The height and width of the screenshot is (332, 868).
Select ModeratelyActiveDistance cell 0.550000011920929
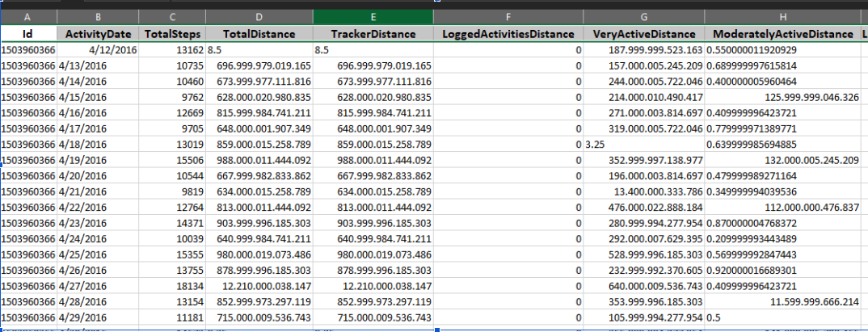pos(782,50)
